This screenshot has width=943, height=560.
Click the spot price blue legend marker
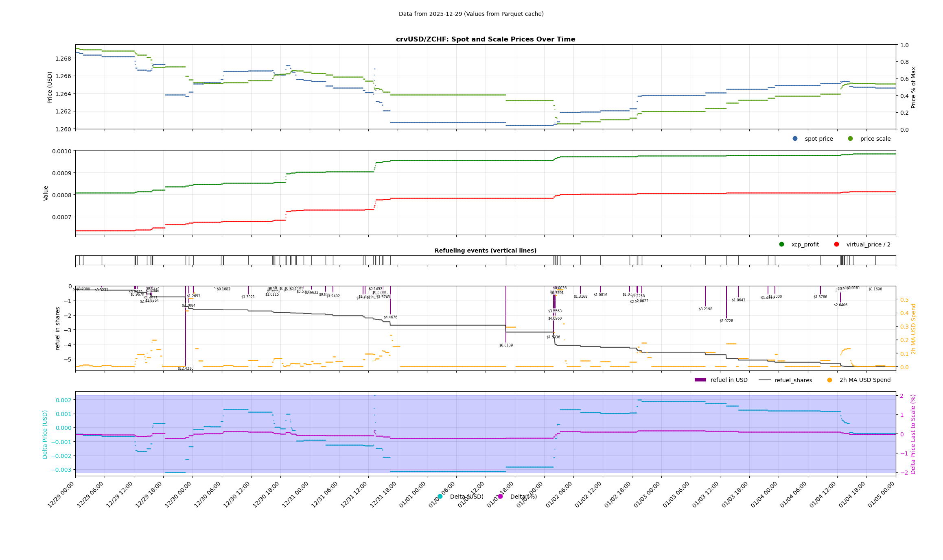coord(795,139)
